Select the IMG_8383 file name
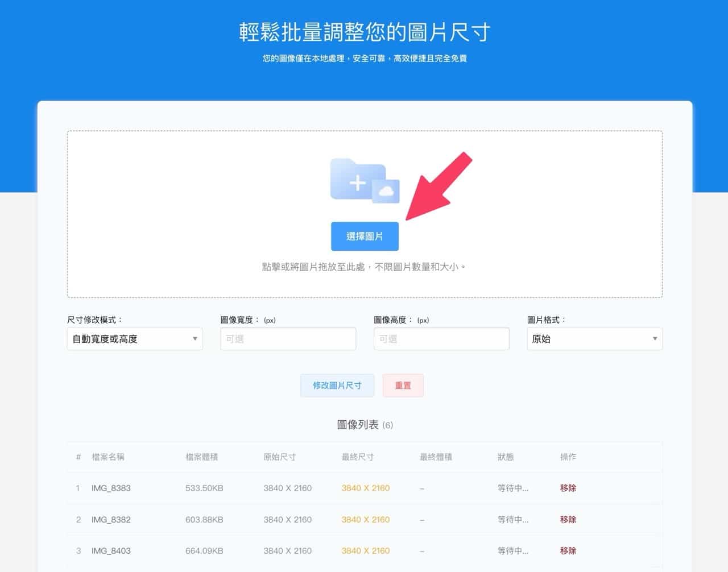This screenshot has height=572, width=728. coord(111,488)
